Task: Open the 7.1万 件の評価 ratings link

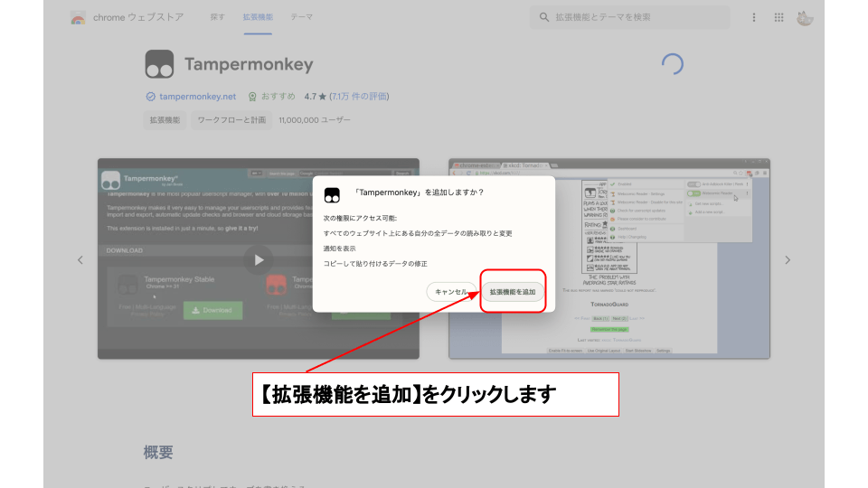Action: pyautogui.click(x=360, y=96)
